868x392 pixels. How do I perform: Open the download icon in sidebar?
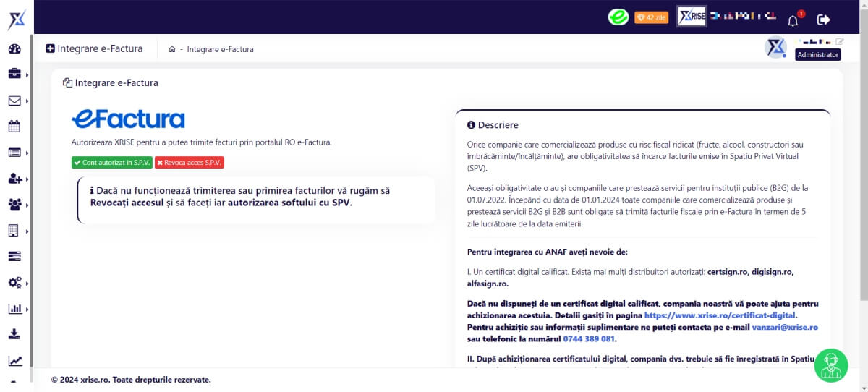pyautogui.click(x=14, y=334)
